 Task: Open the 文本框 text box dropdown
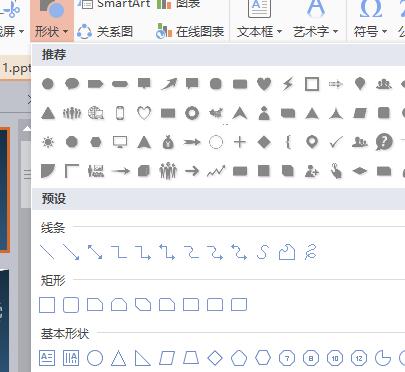259,32
